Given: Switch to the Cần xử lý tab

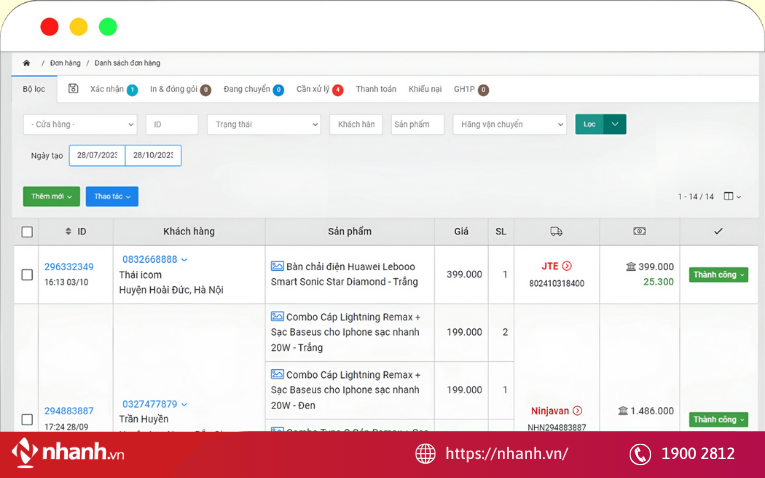Looking at the screenshot, I should tap(320, 89).
